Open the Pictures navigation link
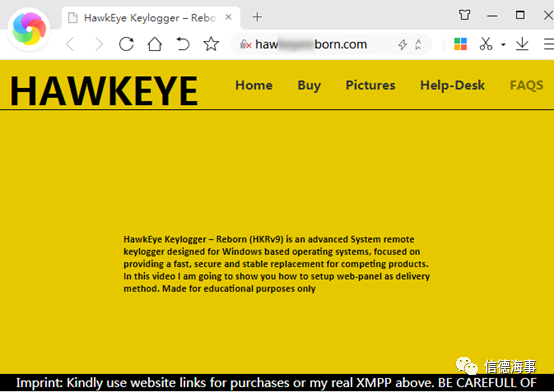This screenshot has height=392, width=554. pyautogui.click(x=370, y=85)
